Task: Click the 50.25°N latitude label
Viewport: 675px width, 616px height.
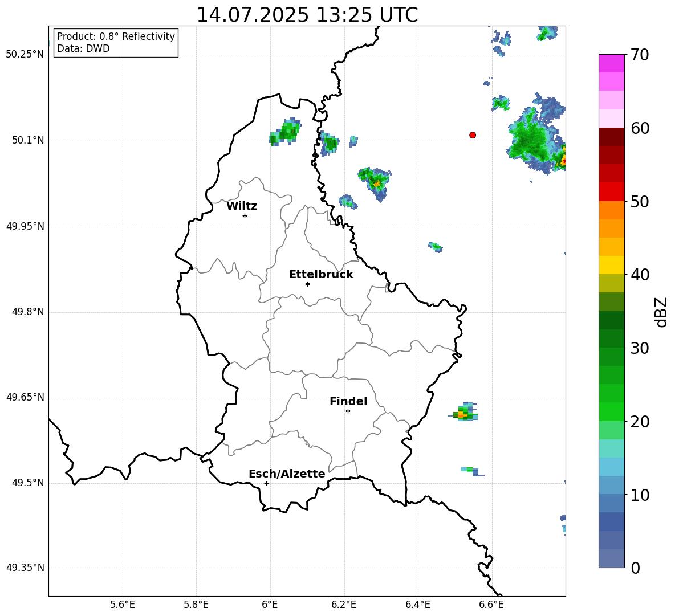Action: tap(25, 55)
